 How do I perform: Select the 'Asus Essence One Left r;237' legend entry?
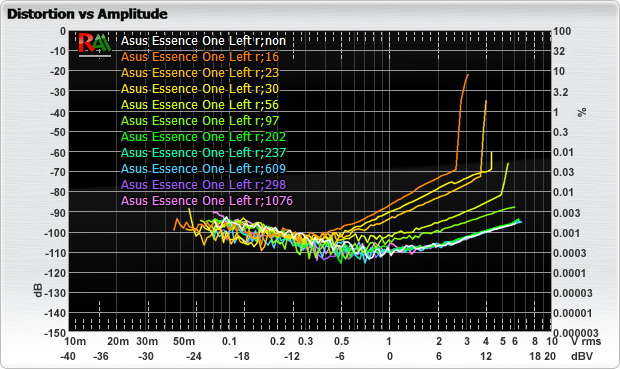tap(203, 153)
